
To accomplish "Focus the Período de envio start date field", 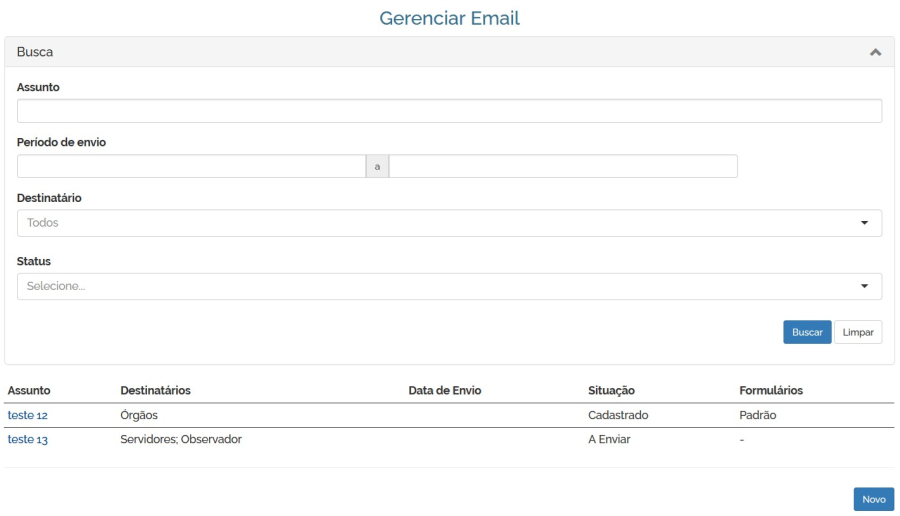I will [191, 166].
